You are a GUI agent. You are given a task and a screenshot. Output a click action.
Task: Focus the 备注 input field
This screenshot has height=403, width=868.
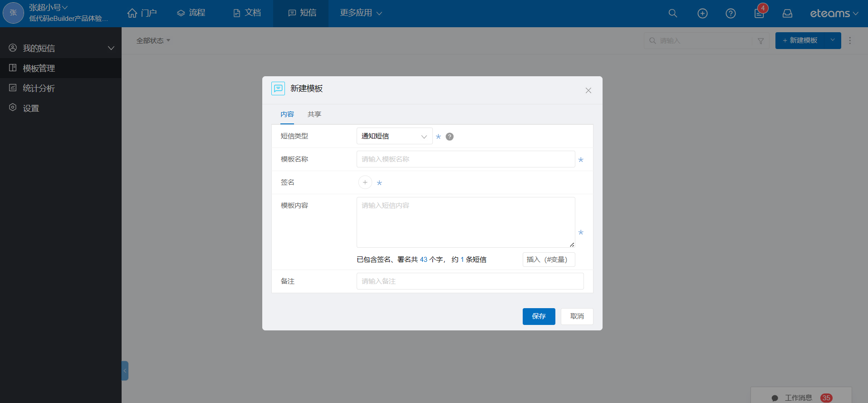click(x=470, y=281)
